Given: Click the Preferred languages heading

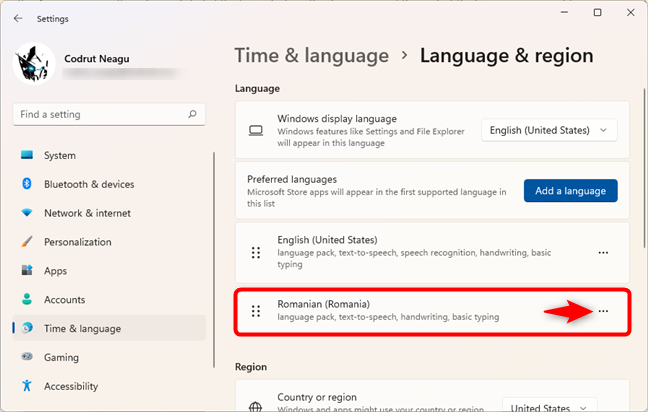Looking at the screenshot, I should (x=292, y=179).
